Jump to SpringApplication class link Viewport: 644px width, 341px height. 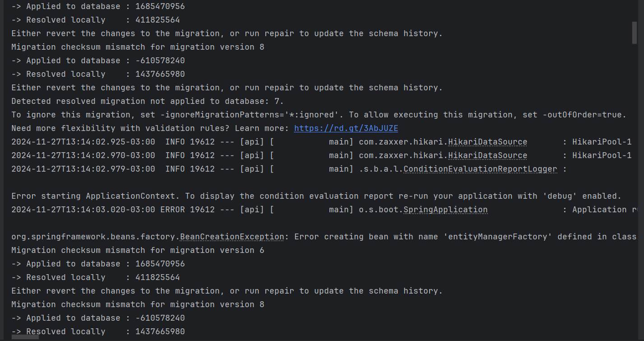coord(445,210)
